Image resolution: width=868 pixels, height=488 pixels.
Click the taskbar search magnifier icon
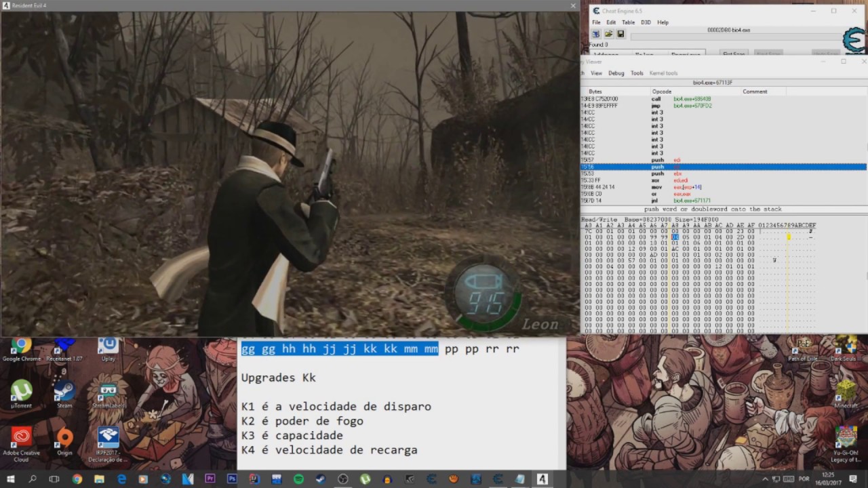[33, 479]
